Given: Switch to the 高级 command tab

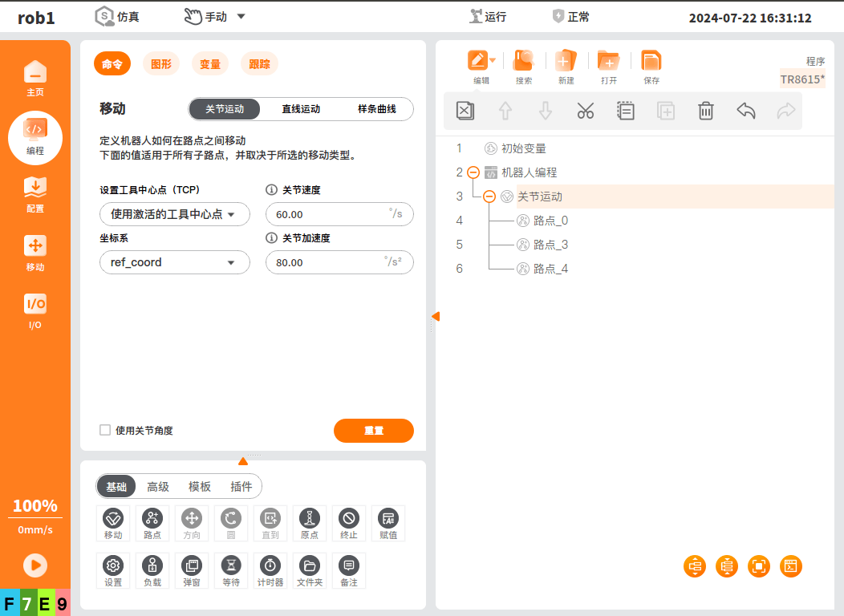Looking at the screenshot, I should point(158,486).
